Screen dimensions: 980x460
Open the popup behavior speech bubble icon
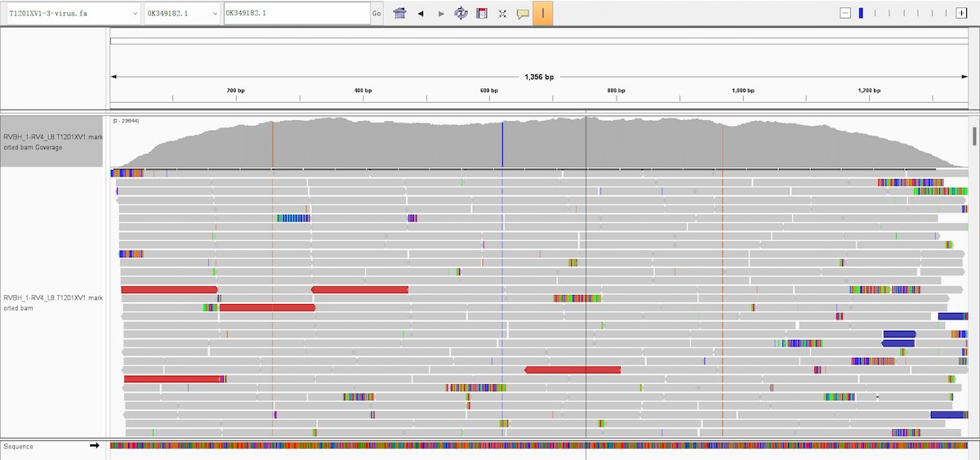pos(523,13)
